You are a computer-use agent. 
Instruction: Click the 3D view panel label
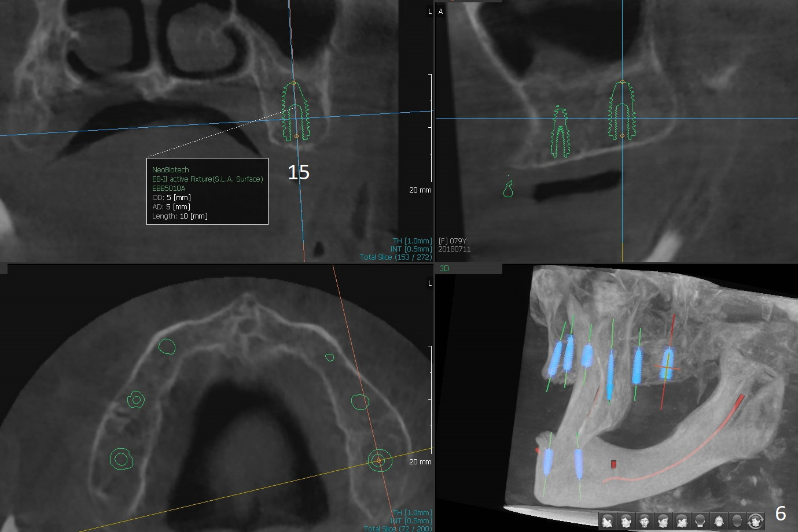coord(444,268)
